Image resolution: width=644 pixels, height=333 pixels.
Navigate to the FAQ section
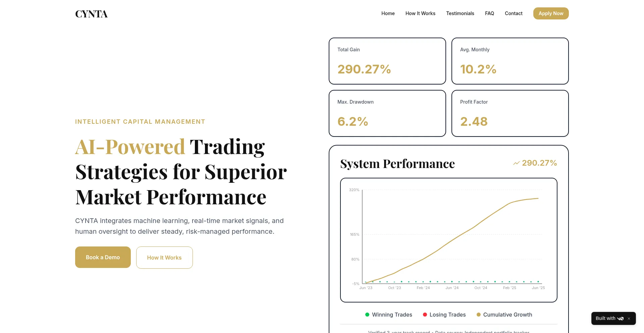pyautogui.click(x=489, y=13)
